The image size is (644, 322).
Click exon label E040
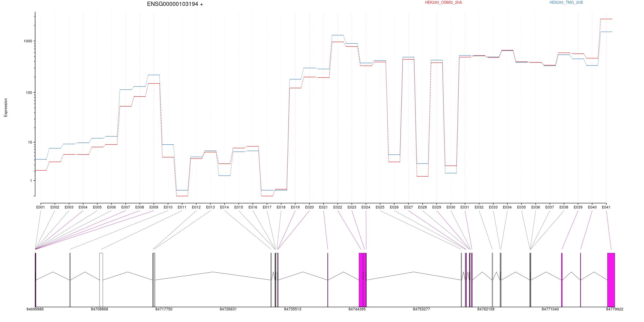tap(592, 207)
